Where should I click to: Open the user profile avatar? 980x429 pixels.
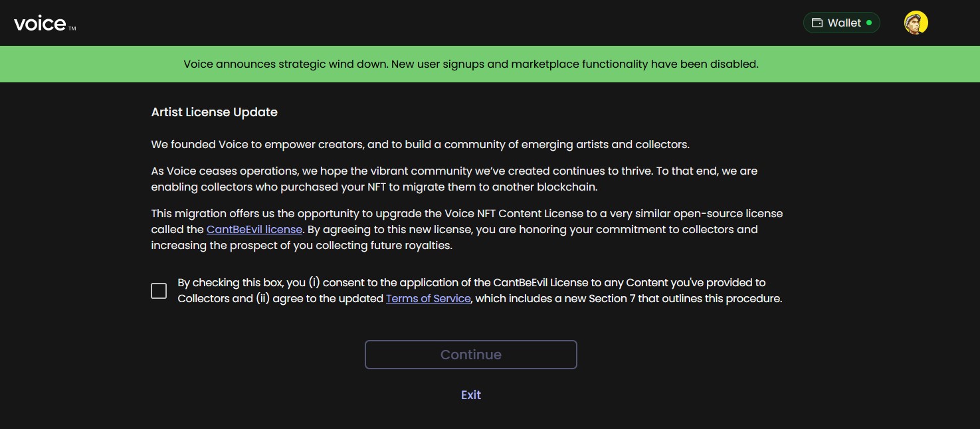click(916, 23)
